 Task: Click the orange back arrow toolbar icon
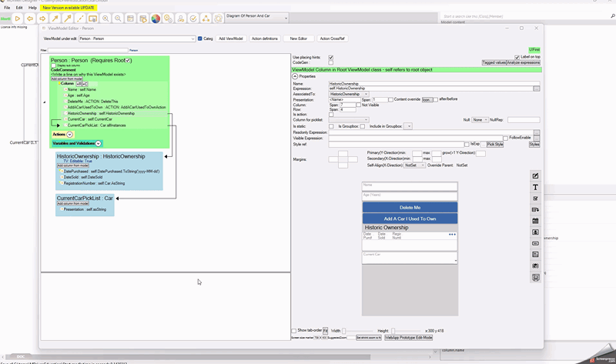[31, 18]
